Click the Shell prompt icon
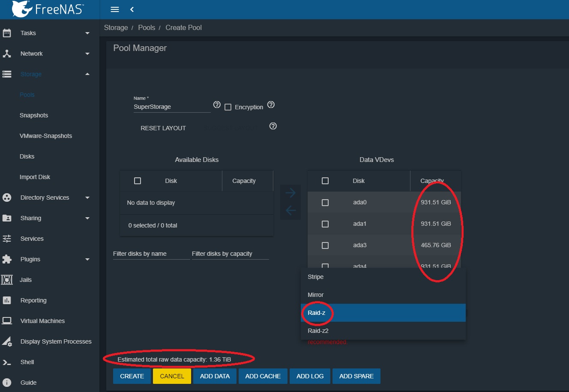Viewport: 569px width, 392px height. pos(7,362)
